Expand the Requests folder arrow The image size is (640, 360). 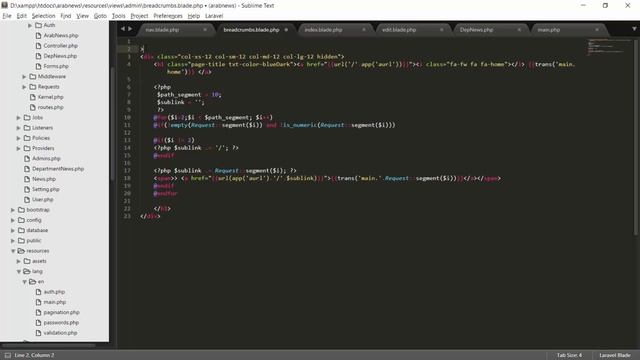click(x=24, y=87)
